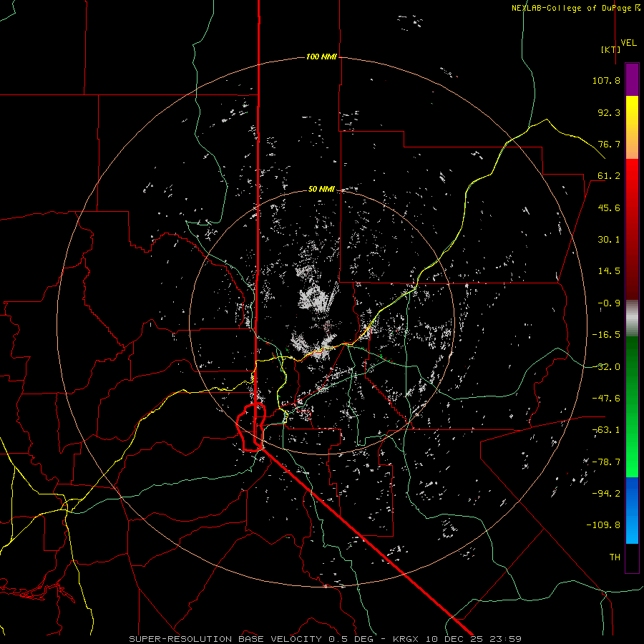644x644 pixels.
Task: Pick the red segment of the color bar
Action: click(x=632, y=229)
